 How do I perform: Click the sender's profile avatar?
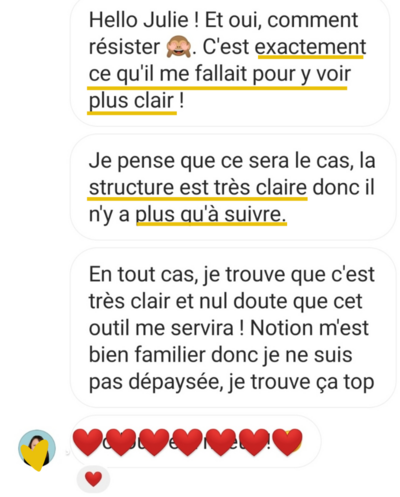coord(37,448)
